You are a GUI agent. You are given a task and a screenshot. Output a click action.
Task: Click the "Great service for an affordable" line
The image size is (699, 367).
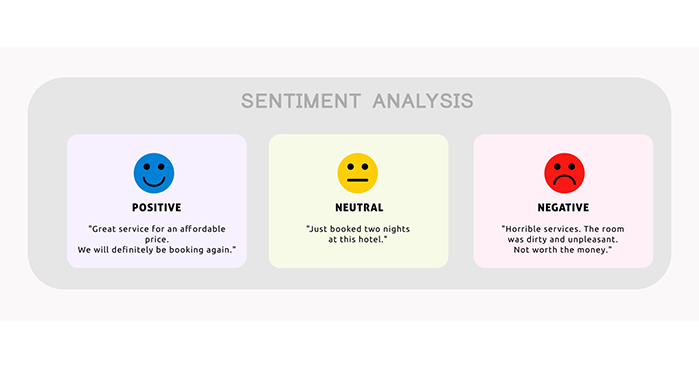pyautogui.click(x=156, y=229)
